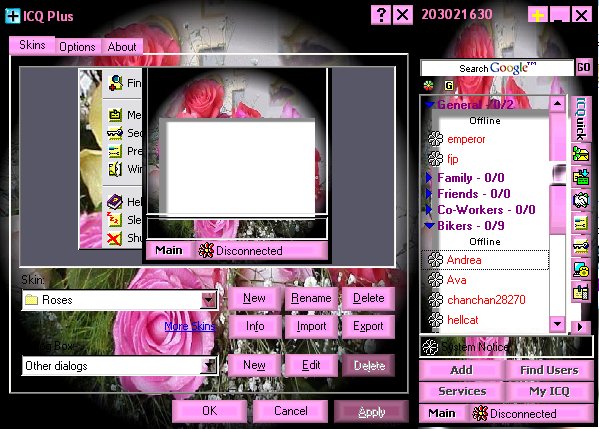599x429 pixels.
Task: Click the Edit dialog button
Action: coord(311,365)
